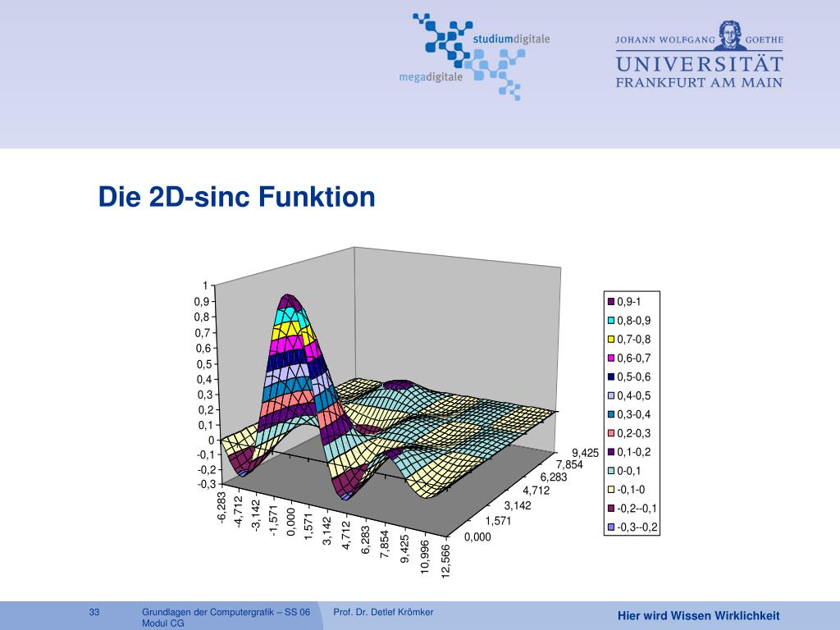This screenshot has height=630, width=840.
Task: Click the -0,3--0,2 legend swatch
Action: (x=610, y=527)
